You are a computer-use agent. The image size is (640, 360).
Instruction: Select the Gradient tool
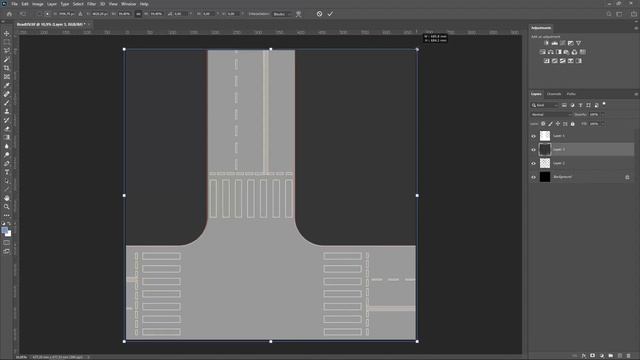(x=7, y=138)
